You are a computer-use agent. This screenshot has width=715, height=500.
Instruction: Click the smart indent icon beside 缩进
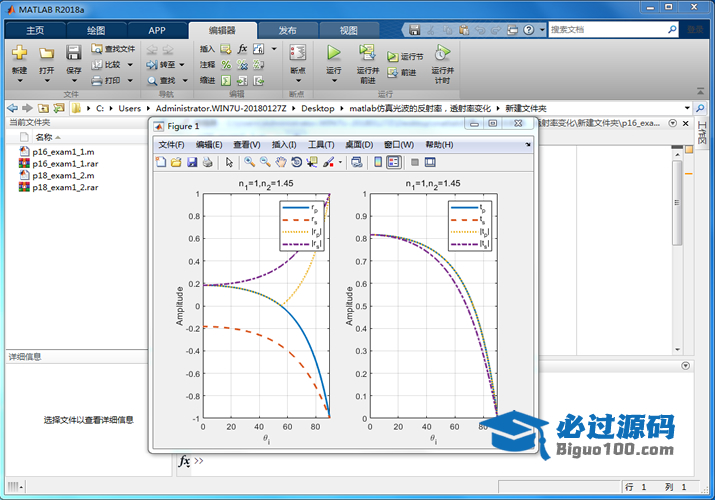pyautogui.click(x=226, y=81)
